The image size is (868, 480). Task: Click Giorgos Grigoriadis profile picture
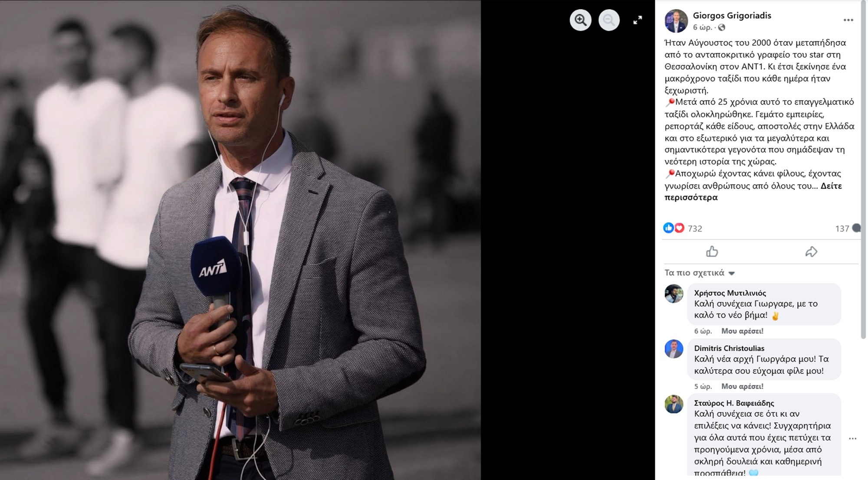(x=676, y=21)
